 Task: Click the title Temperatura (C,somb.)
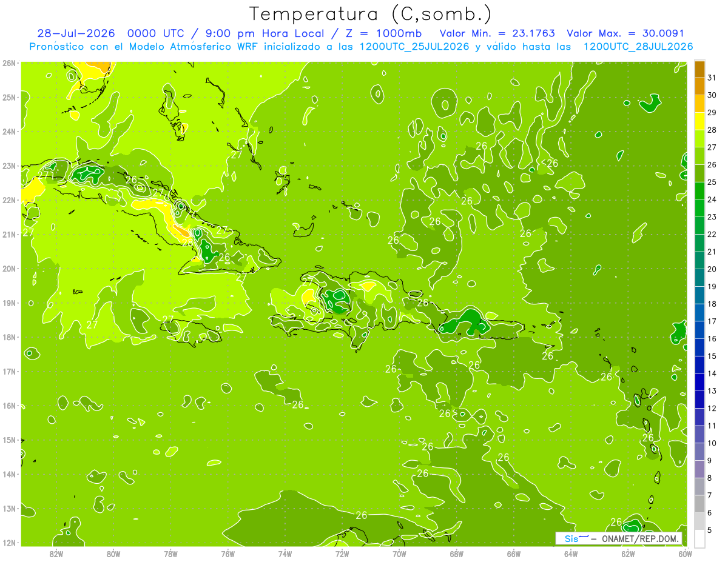371,14
